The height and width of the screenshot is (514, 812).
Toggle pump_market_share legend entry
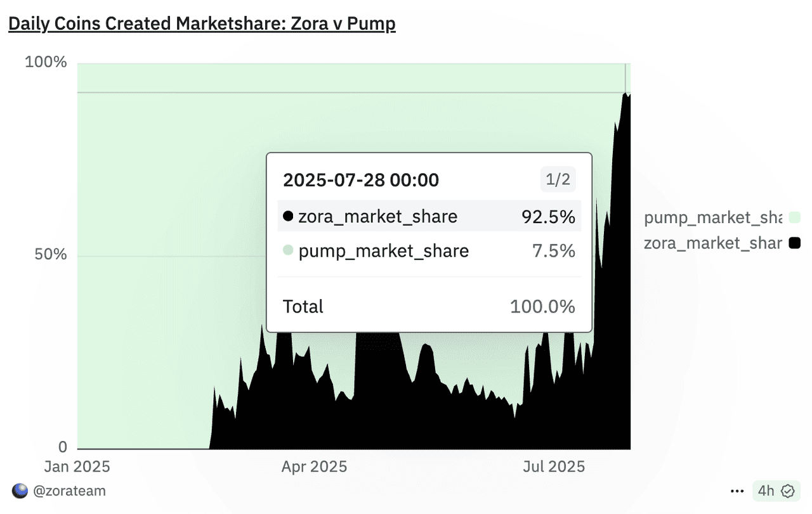click(x=722, y=218)
